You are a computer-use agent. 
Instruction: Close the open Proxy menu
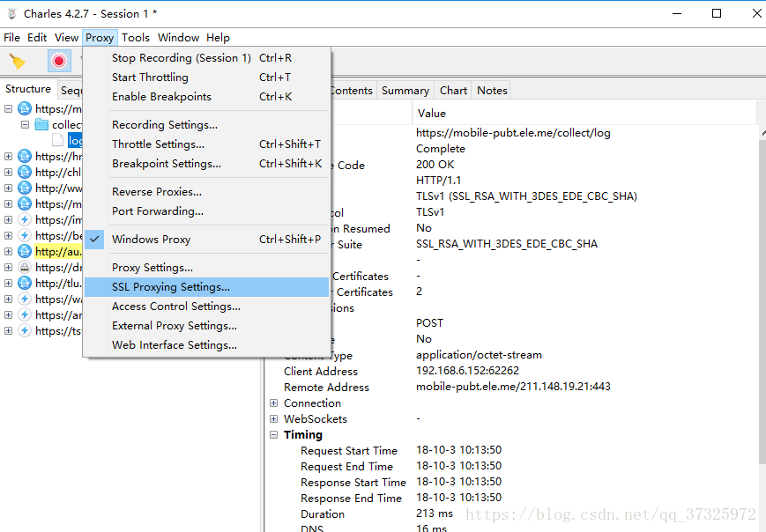[x=100, y=38]
